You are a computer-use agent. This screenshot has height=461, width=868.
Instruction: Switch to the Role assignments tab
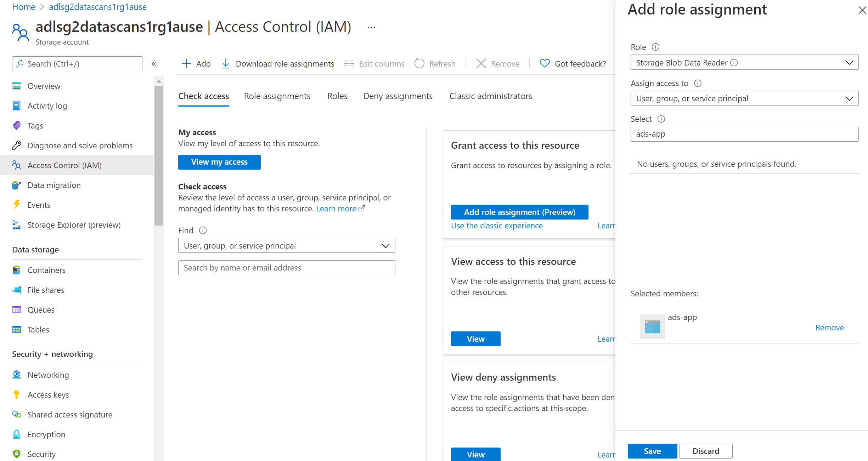[x=278, y=96]
